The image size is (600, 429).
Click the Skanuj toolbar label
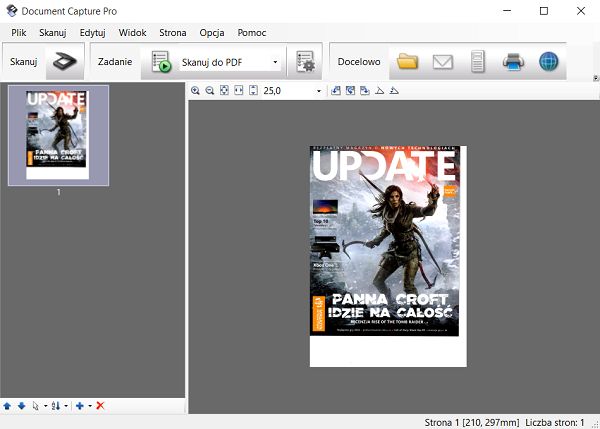pos(23,62)
